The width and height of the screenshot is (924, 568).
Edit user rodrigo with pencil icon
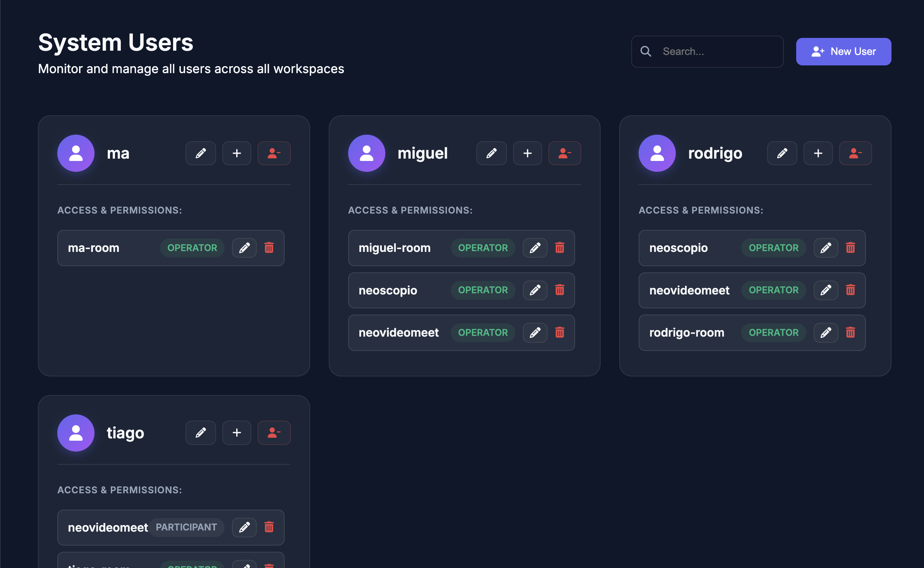782,153
